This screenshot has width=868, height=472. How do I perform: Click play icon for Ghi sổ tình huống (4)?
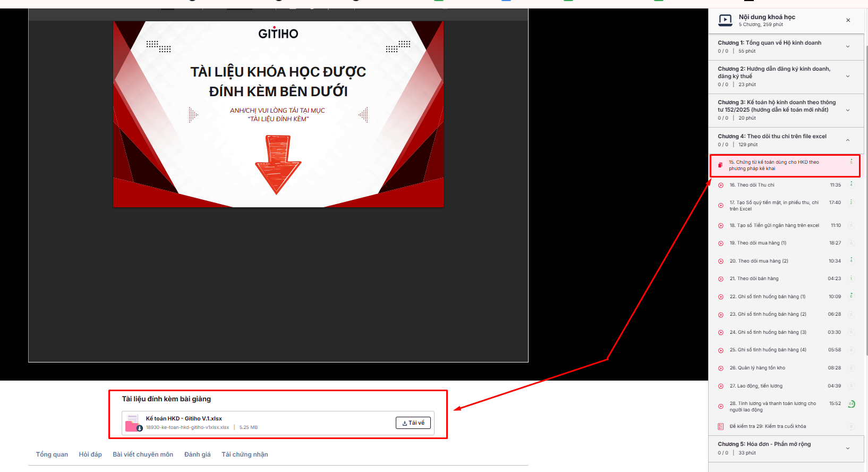coord(721,350)
